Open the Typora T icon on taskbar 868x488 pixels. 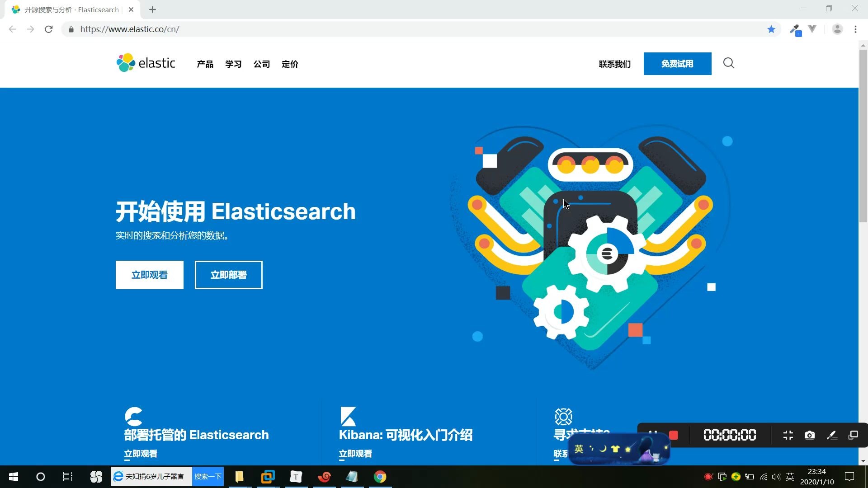(296, 477)
